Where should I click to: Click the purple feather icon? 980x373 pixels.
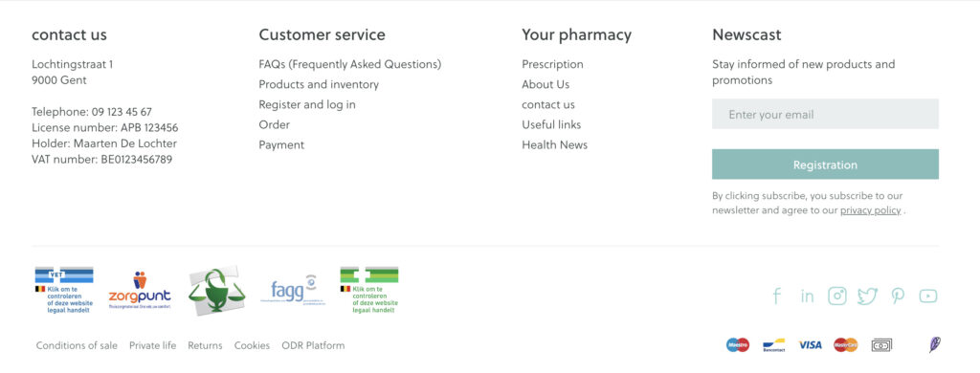[934, 344]
